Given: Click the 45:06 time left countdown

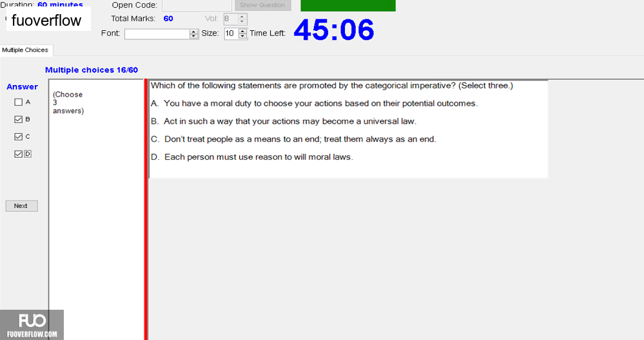Looking at the screenshot, I should 334,30.
